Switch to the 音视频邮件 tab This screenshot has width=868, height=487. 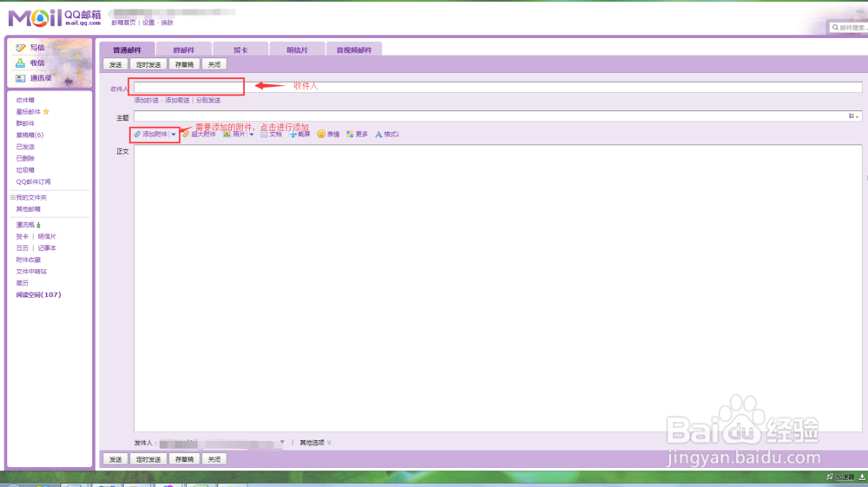click(354, 49)
